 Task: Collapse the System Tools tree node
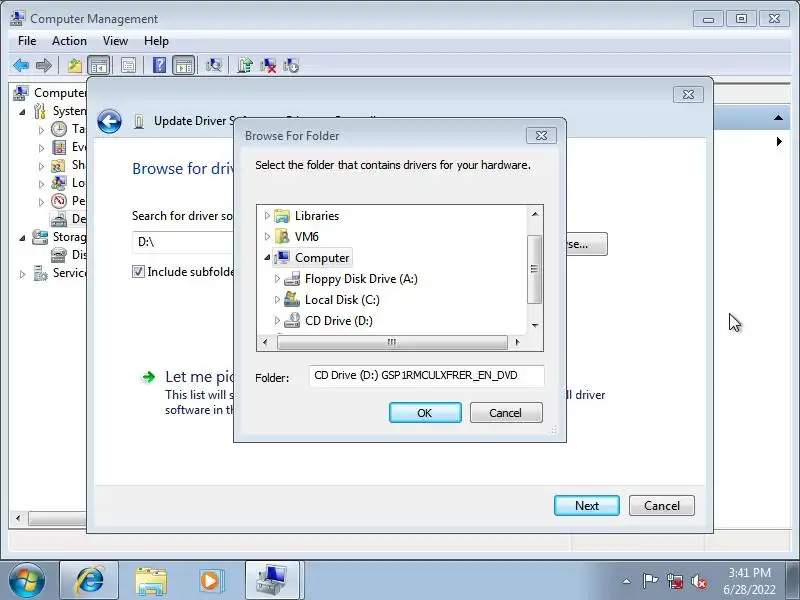[22, 111]
